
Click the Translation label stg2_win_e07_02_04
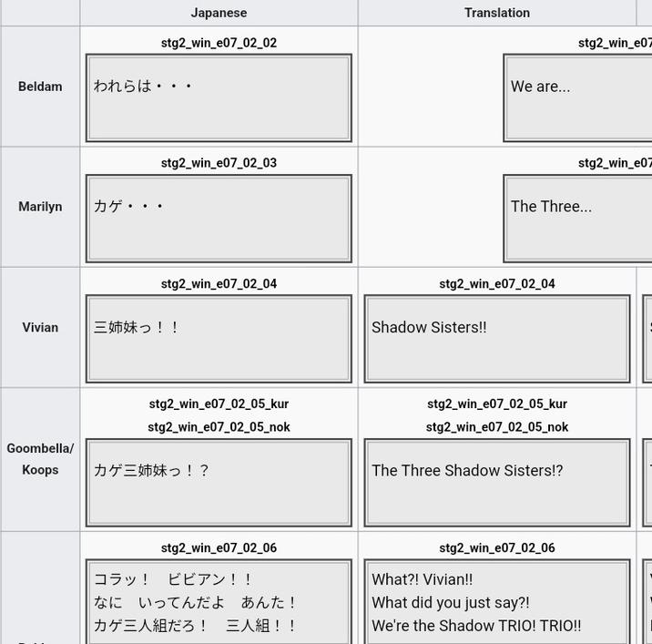(497, 283)
